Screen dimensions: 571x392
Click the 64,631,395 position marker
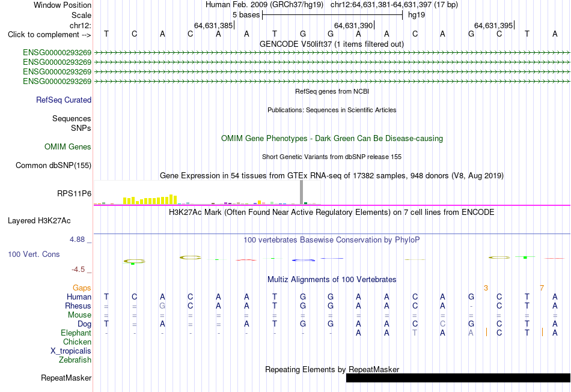[494, 25]
